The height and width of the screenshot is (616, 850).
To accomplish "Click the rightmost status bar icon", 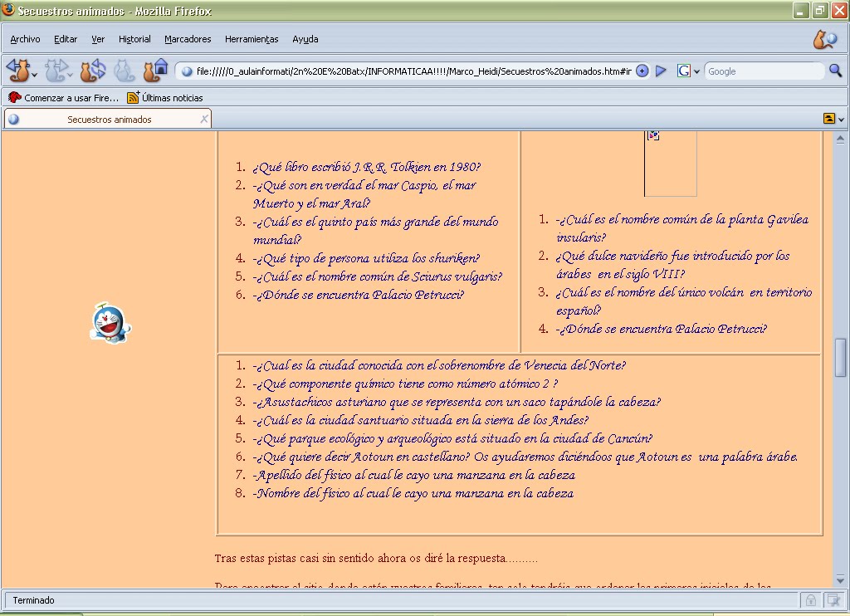I will point(832,599).
